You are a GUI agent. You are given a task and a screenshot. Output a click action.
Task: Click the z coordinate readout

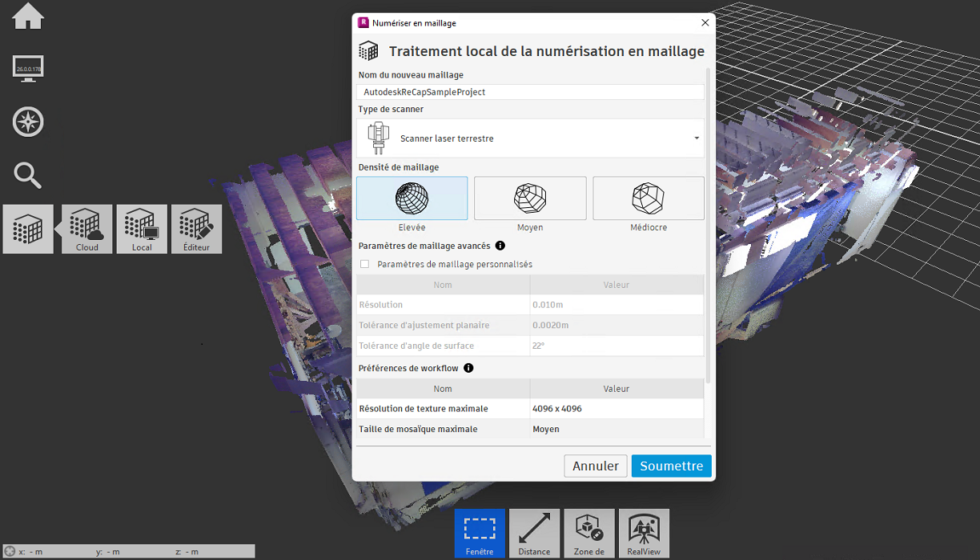[x=188, y=552]
